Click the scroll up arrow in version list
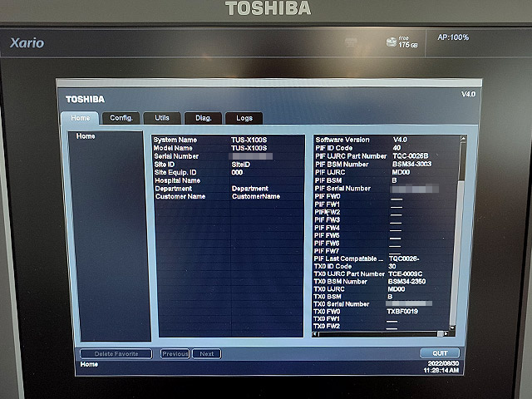The height and width of the screenshot is (399, 532). [x=463, y=139]
